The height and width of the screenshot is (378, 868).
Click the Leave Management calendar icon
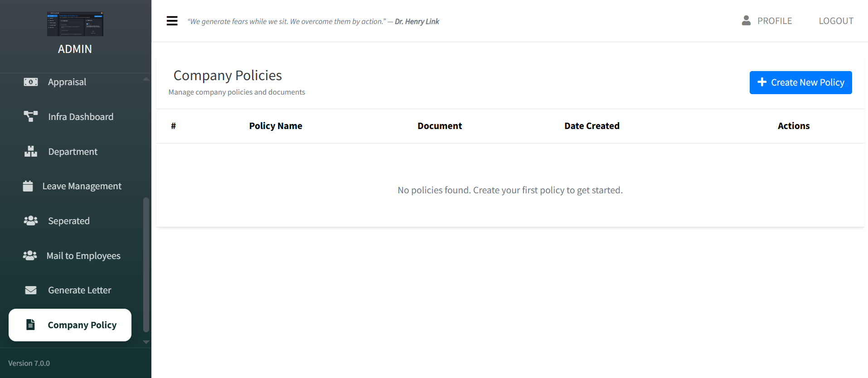point(28,186)
